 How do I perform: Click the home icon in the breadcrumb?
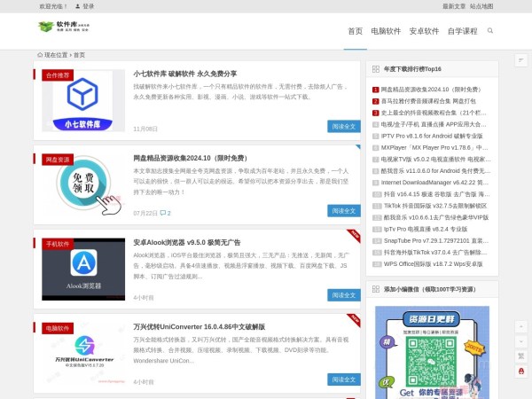click(x=40, y=54)
